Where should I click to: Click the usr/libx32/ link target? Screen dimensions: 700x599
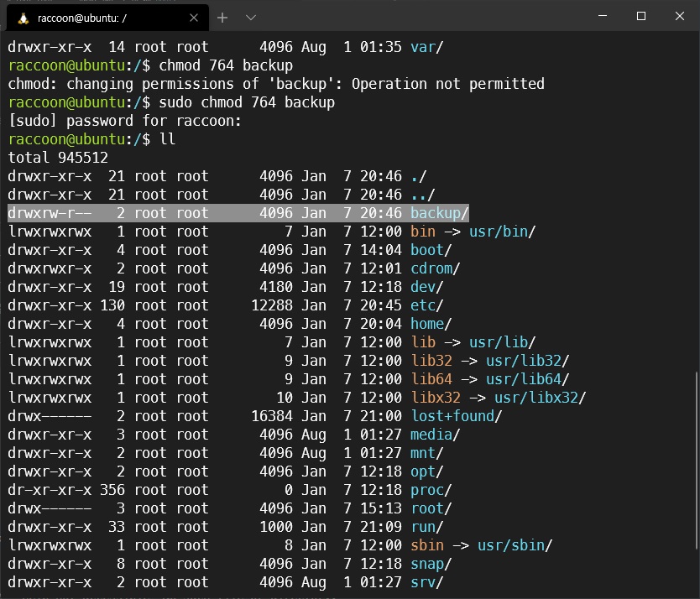[x=540, y=398]
